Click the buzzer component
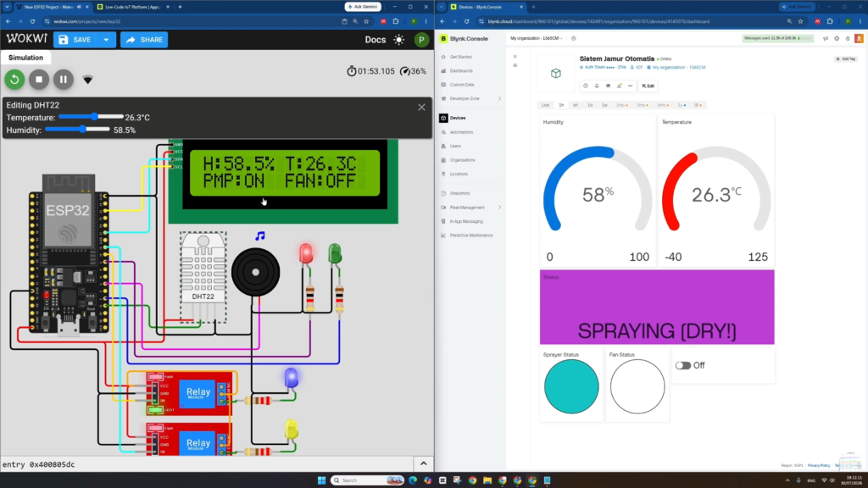The image size is (868, 488). point(256,272)
